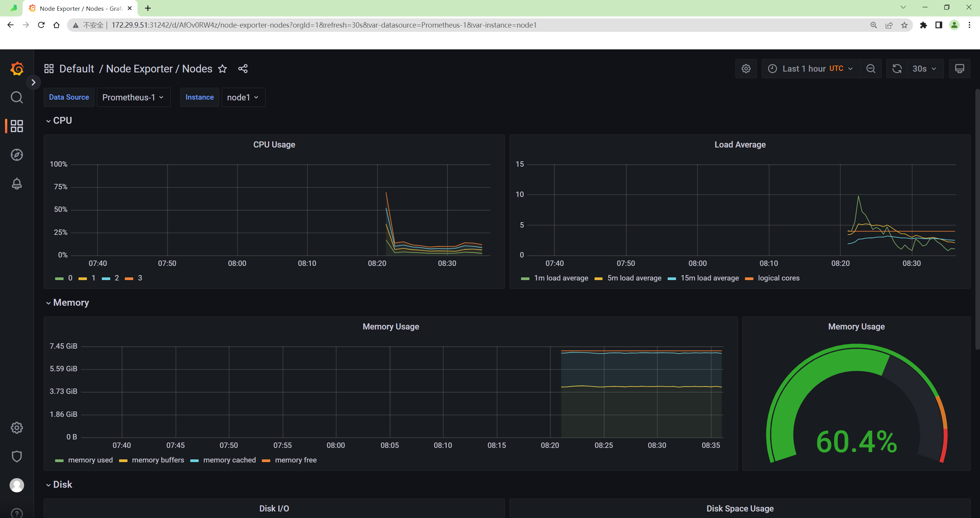Open Explore compass icon
Screen dimensions: 980x518
[17, 155]
